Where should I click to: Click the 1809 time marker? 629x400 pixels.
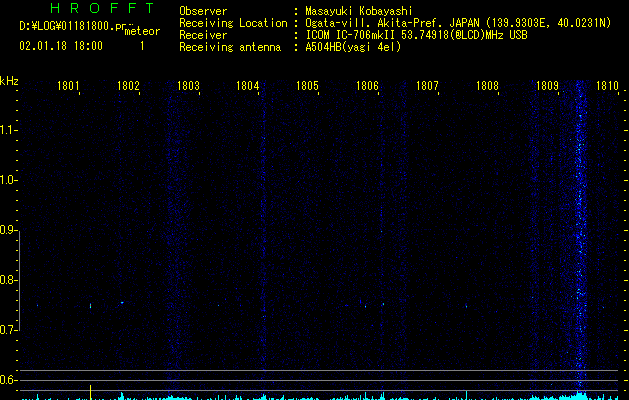click(547, 86)
